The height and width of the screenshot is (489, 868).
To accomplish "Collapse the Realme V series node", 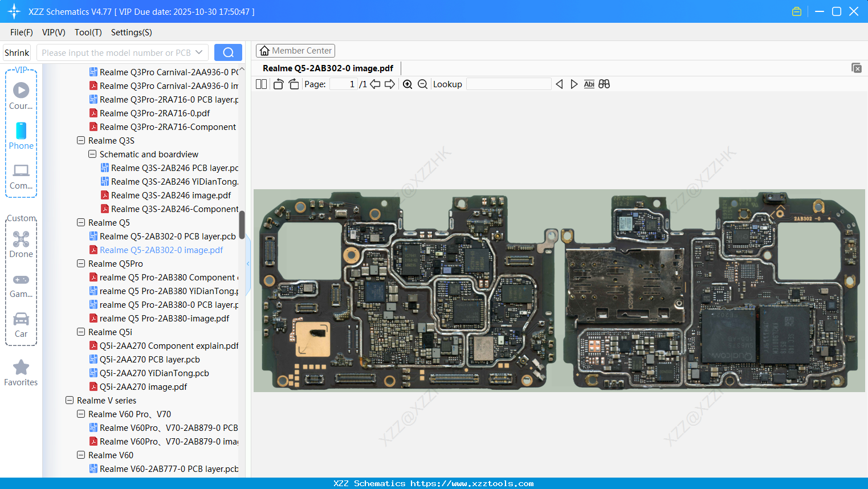I will click(x=70, y=401).
